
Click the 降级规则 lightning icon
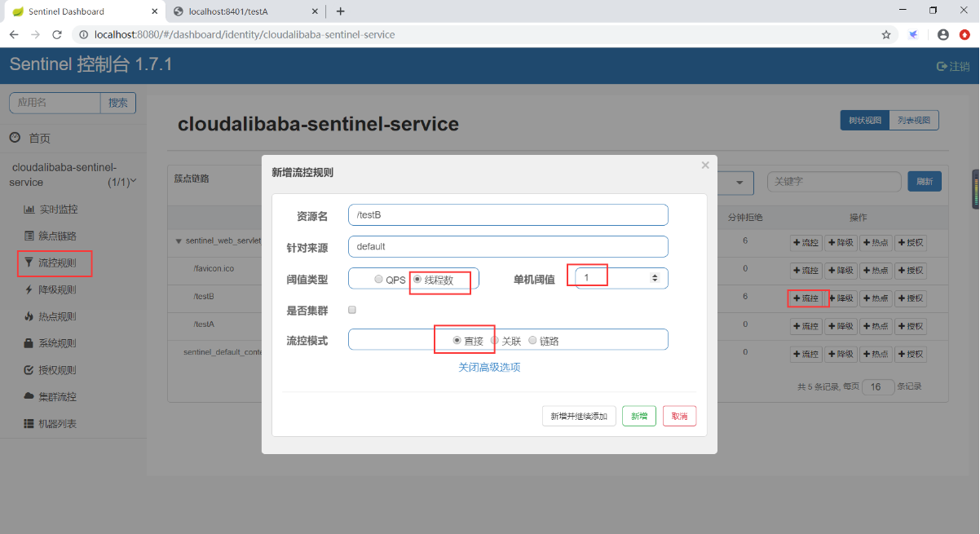tap(29, 290)
